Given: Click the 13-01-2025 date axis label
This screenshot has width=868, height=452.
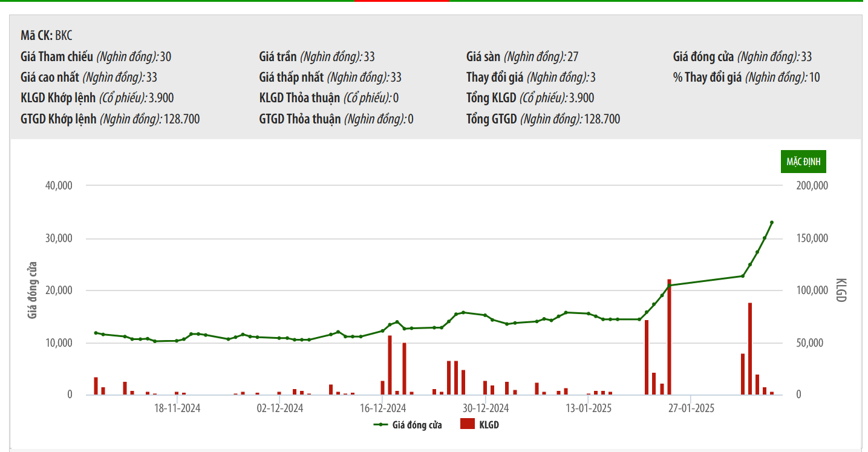Looking at the screenshot, I should 589,408.
